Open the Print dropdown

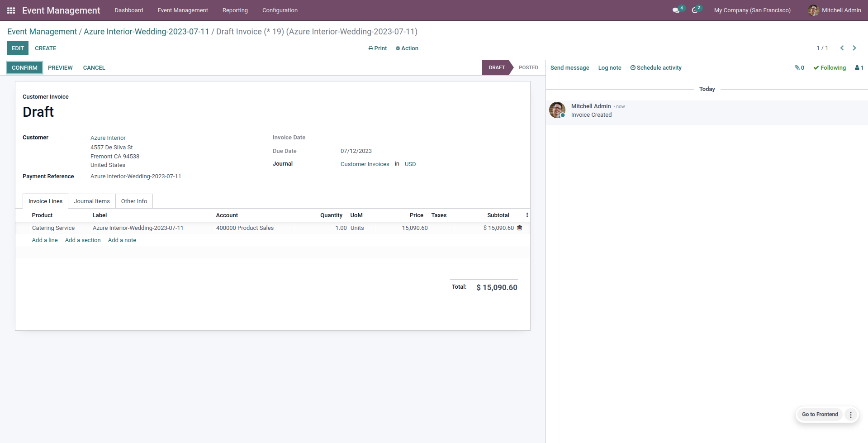pyautogui.click(x=378, y=48)
